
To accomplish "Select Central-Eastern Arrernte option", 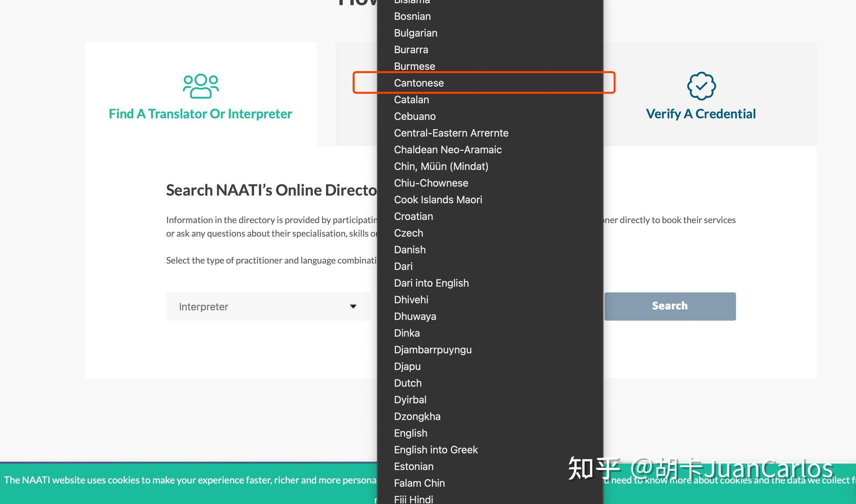I will coord(451,133).
